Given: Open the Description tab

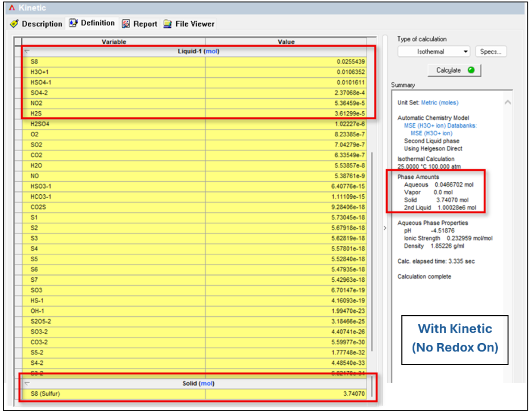Looking at the screenshot, I should pyautogui.click(x=36, y=24).
